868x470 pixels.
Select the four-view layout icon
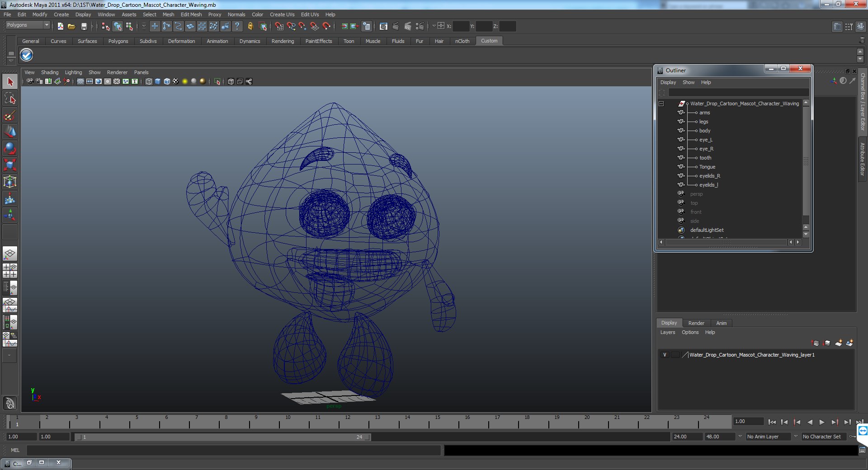pos(10,270)
